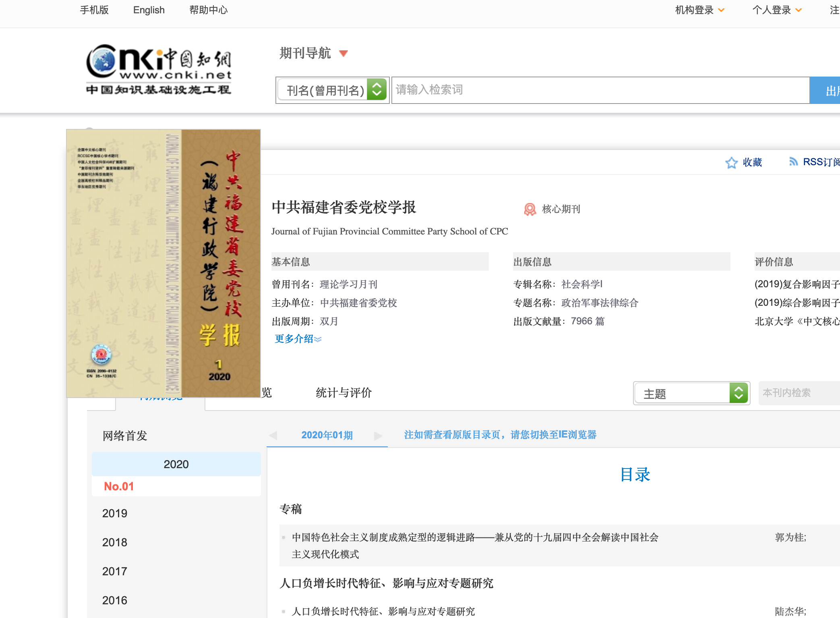The image size is (840, 618).
Task: Click the IE browser switch notice link
Action: pos(500,435)
